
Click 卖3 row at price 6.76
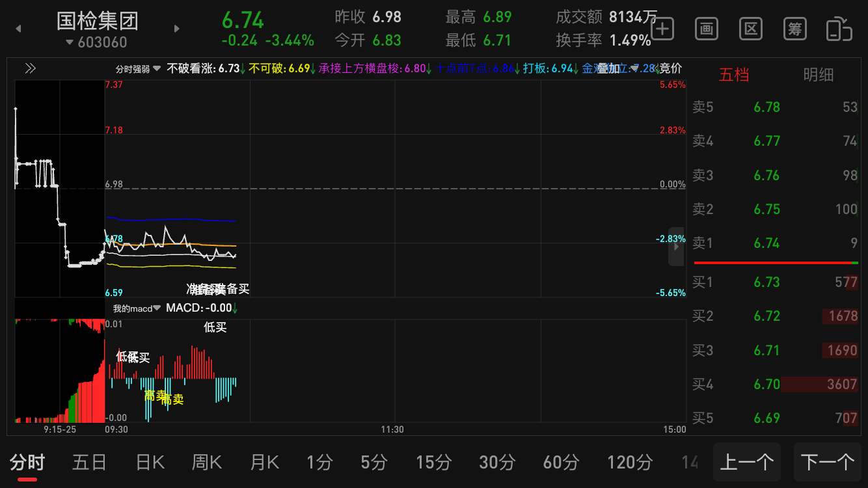coord(776,176)
